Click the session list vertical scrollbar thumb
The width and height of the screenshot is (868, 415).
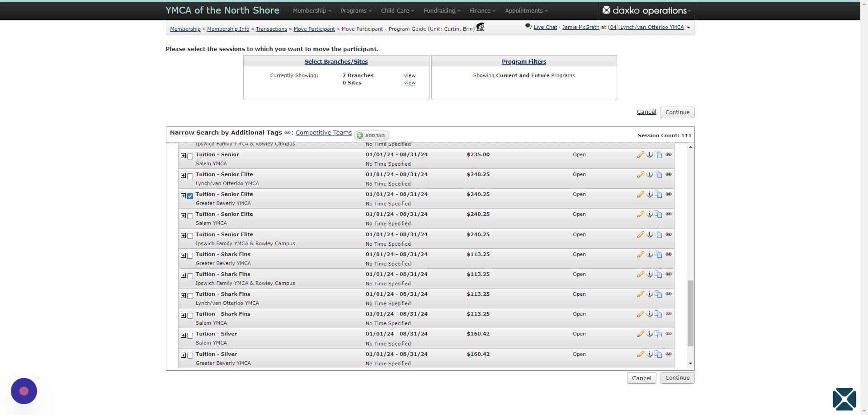click(x=690, y=313)
